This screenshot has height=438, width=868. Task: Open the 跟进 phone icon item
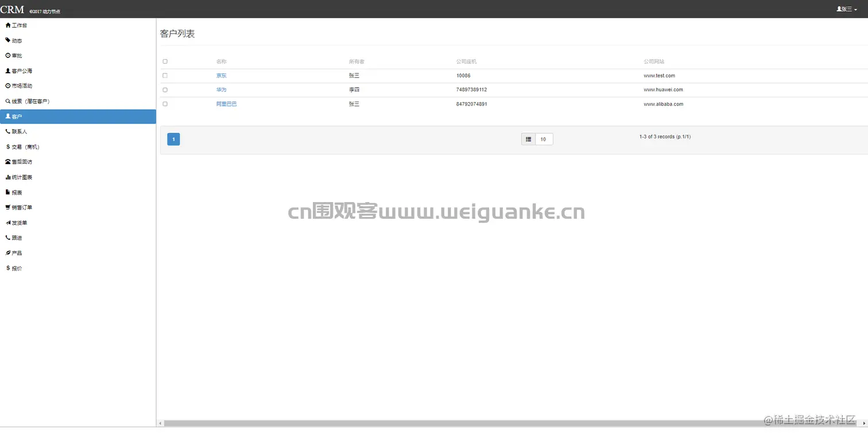pyautogui.click(x=14, y=238)
